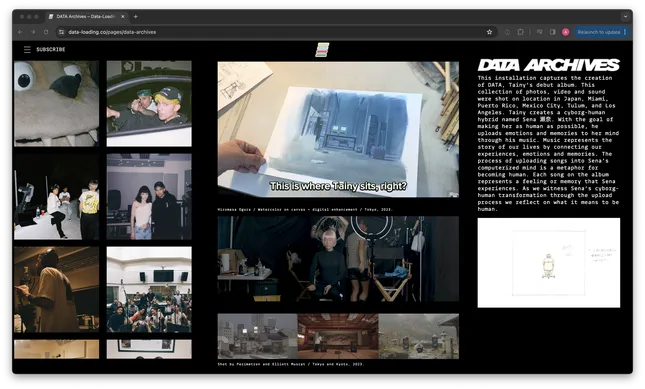Bookmark this page with star icon
The width and height of the screenshot is (645, 389).
coord(490,32)
